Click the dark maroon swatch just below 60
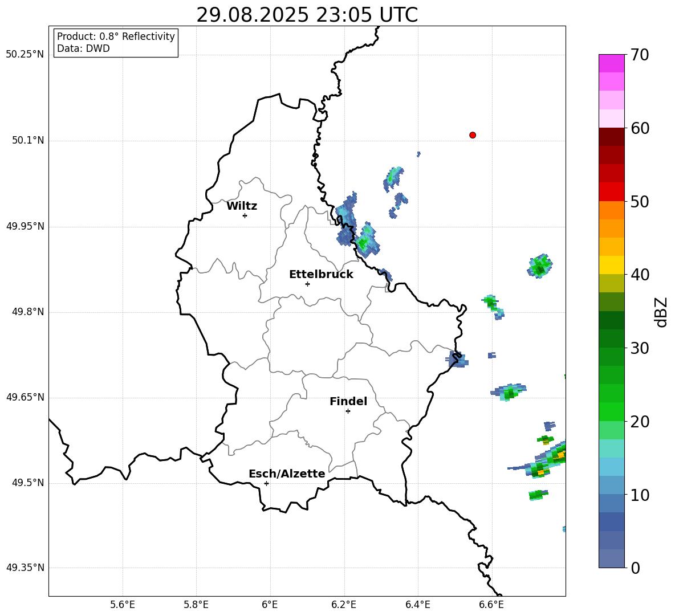 coord(612,137)
